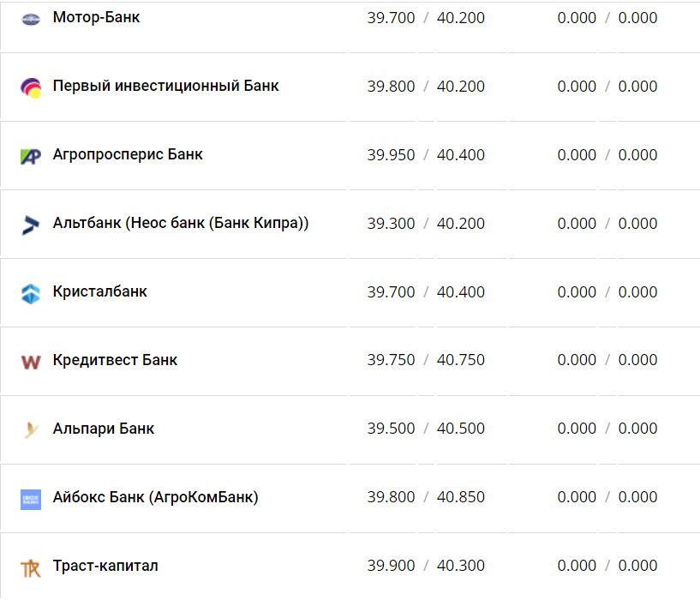Open the Агропросперис Банк link
Viewport: 700px width, 600px height.
tap(128, 154)
